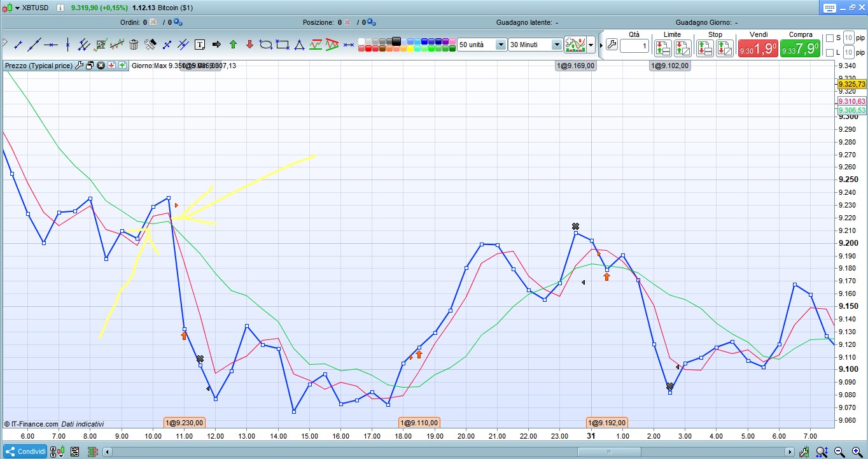Click the add indicator chart icon
Viewport: 868px width, 459px height.
[x=576, y=45]
